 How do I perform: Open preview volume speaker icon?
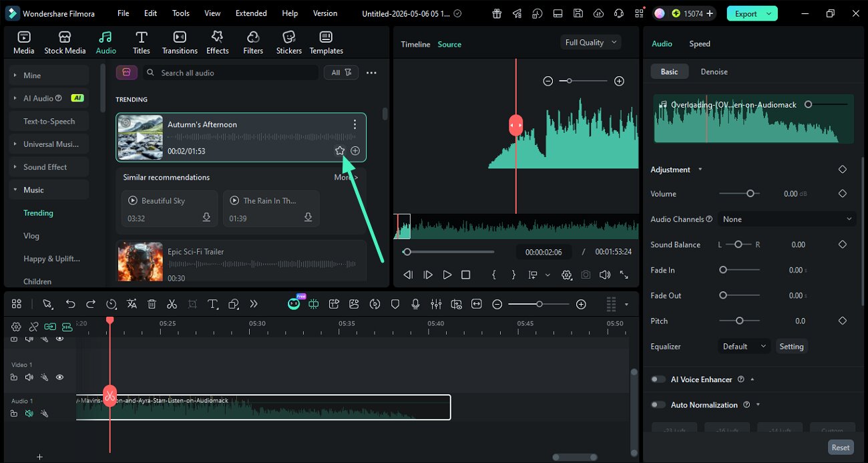click(x=604, y=275)
